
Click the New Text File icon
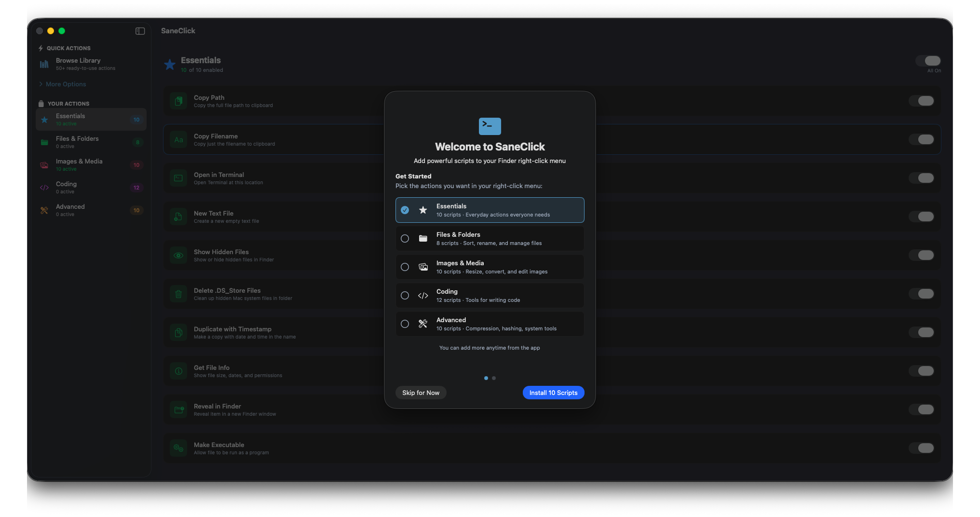[x=178, y=217]
